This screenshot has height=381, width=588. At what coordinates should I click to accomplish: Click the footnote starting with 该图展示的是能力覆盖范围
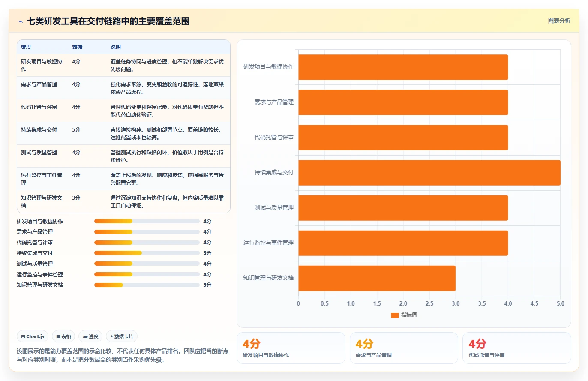[x=123, y=355]
